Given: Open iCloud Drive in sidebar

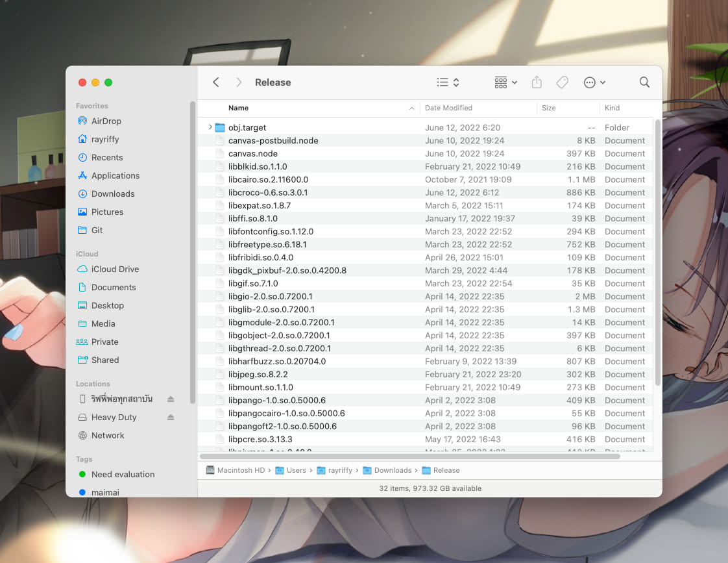Looking at the screenshot, I should tap(115, 268).
